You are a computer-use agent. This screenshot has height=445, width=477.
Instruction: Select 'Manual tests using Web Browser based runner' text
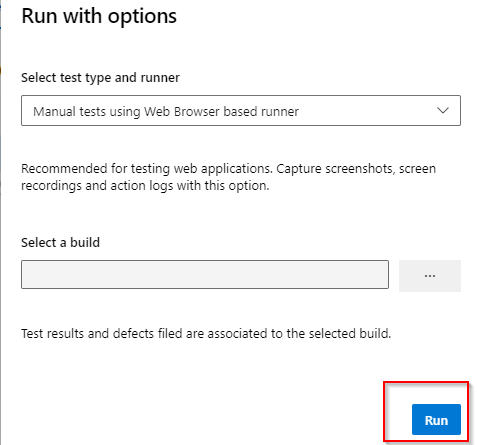(x=166, y=111)
